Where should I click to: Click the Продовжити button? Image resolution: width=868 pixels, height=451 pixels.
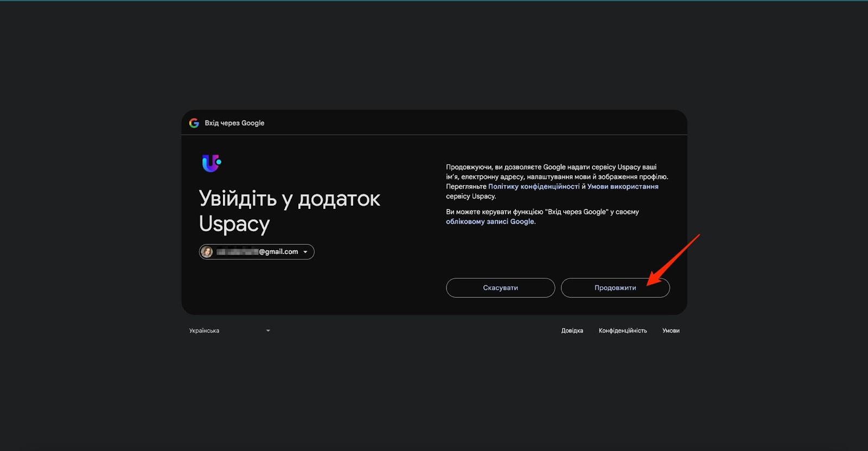coord(615,288)
